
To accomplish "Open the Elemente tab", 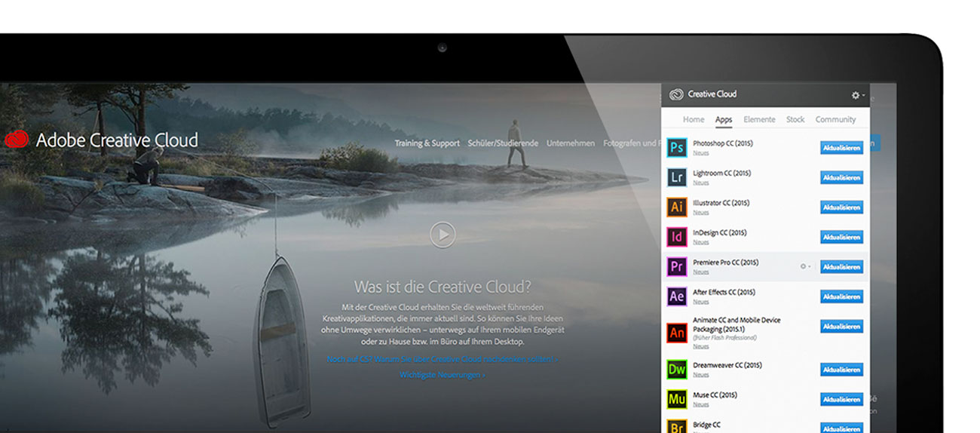I will click(758, 119).
